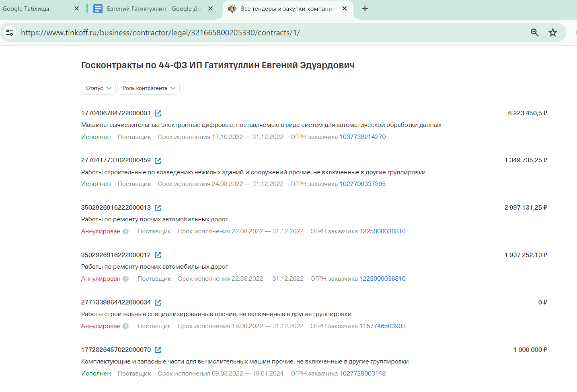The image size is (577, 392).
Task: Click description Работы строительные специализированные прочие
Action: tap(216, 314)
